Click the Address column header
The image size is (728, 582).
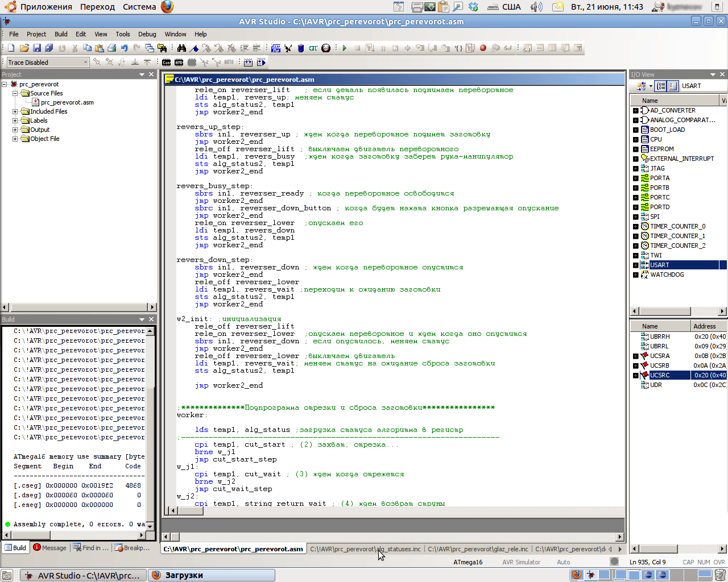(709, 326)
